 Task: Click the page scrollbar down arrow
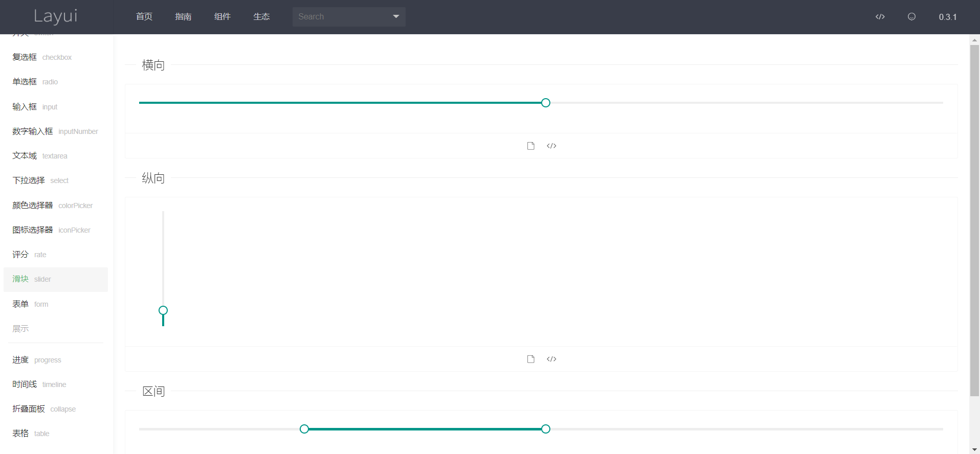tap(975, 449)
